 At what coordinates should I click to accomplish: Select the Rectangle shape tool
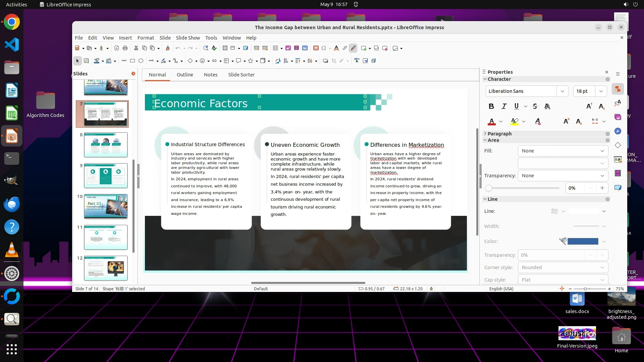[132, 61]
